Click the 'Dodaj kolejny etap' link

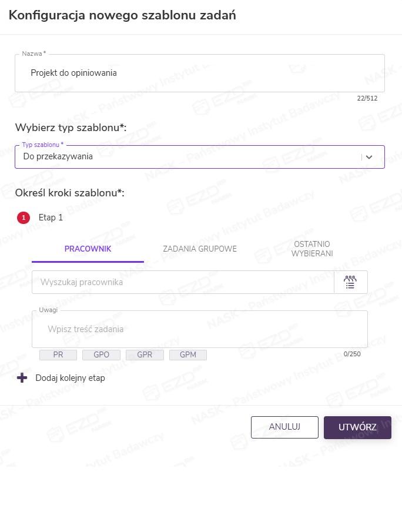pos(70,378)
